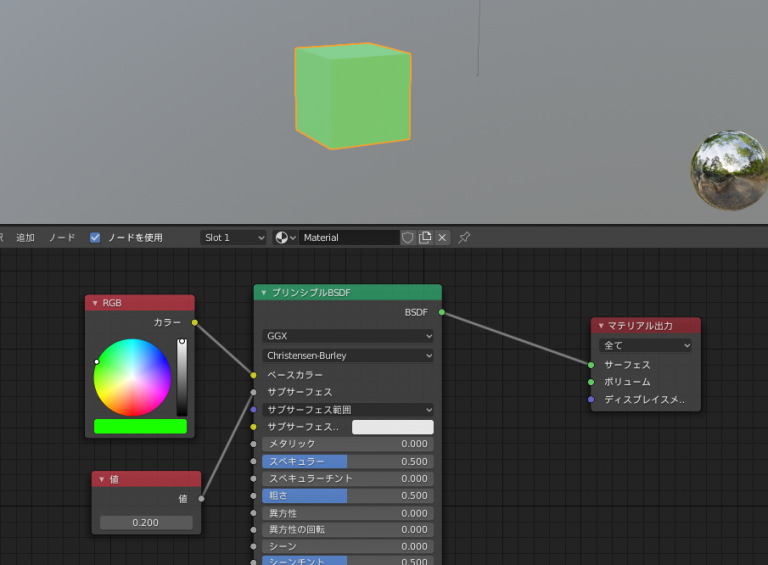
Task: Open the Slot 1 dropdown
Action: click(234, 238)
